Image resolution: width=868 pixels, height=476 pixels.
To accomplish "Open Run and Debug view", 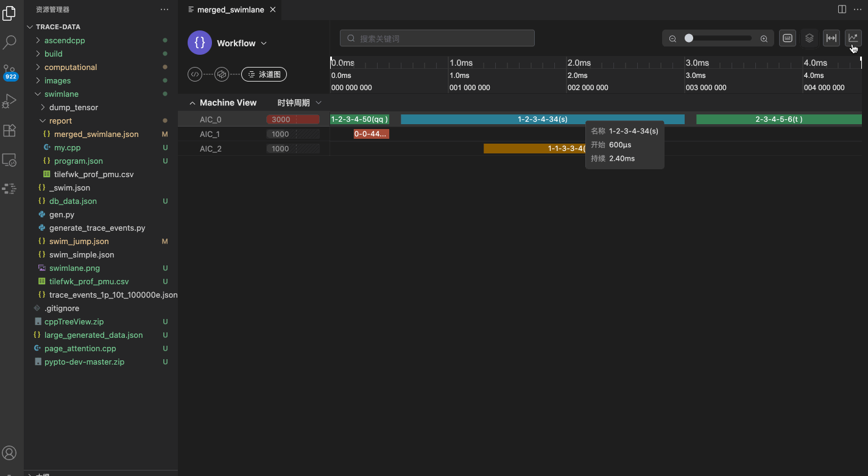I will (x=10, y=101).
